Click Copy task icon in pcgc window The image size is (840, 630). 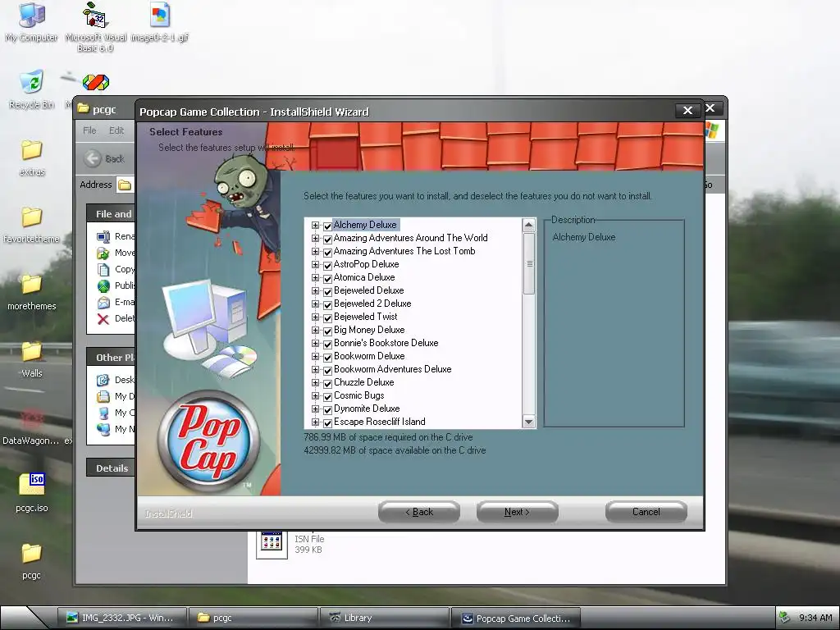click(103, 269)
